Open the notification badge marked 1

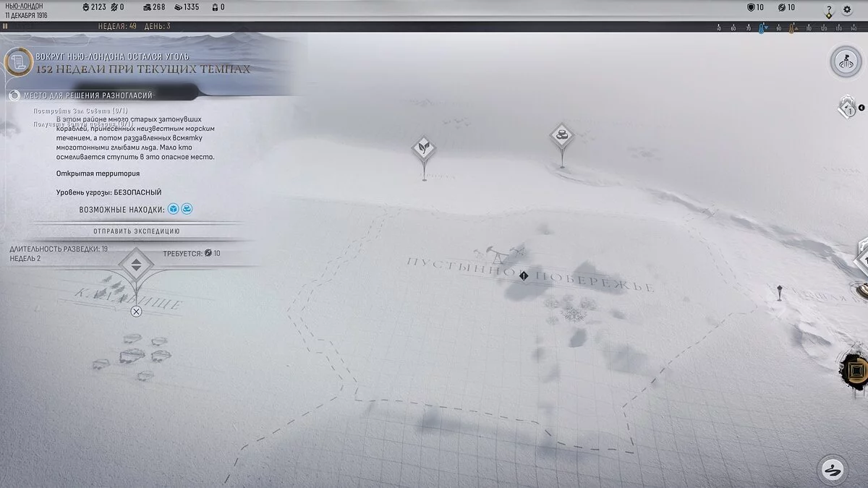(848, 108)
